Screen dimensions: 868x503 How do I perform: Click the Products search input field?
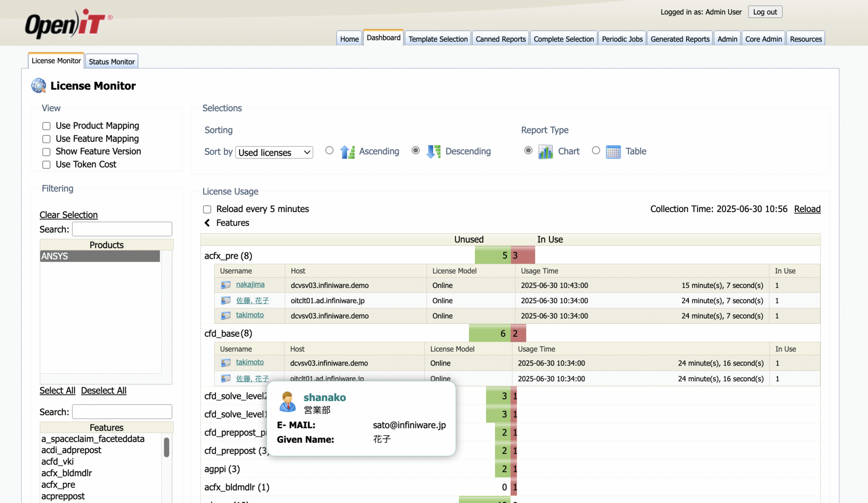[x=122, y=229]
